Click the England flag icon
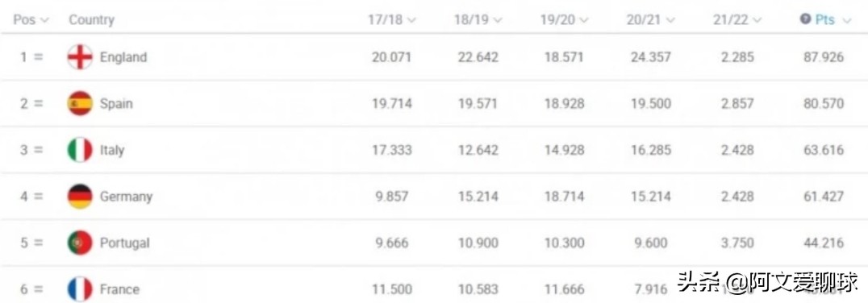The image size is (868, 303). click(80, 57)
